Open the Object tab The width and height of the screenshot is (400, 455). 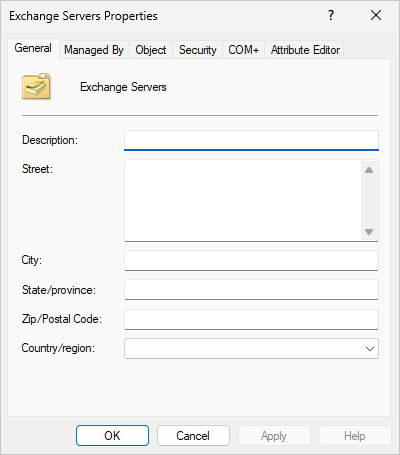coord(151,50)
